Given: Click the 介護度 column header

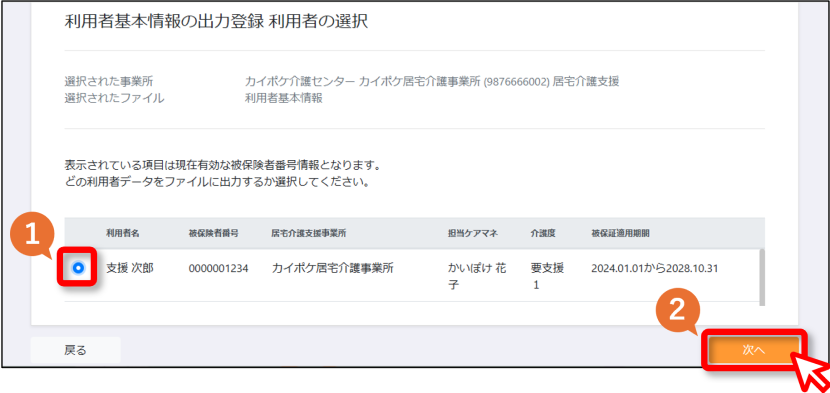Looking at the screenshot, I should [543, 234].
